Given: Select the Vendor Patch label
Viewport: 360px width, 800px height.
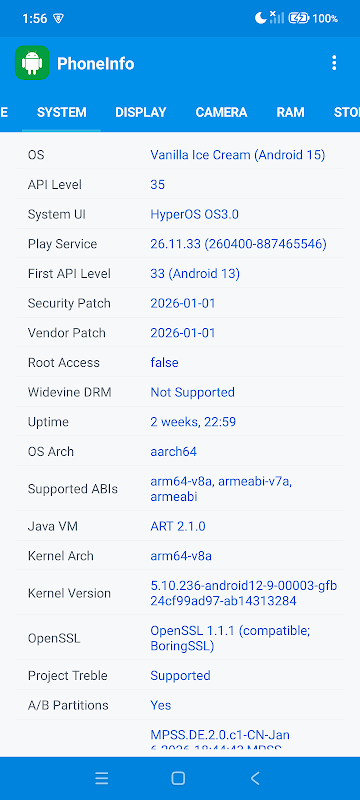Looking at the screenshot, I should 67,333.
